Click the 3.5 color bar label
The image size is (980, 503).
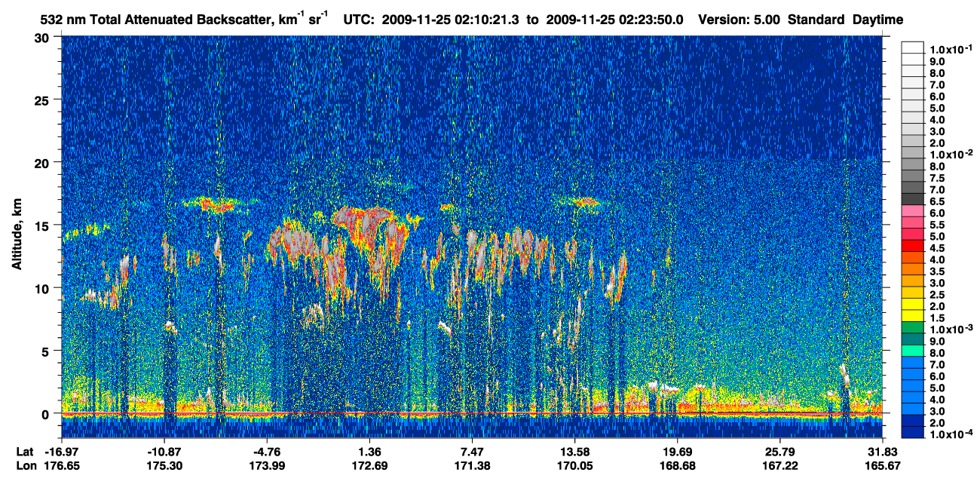click(x=937, y=271)
